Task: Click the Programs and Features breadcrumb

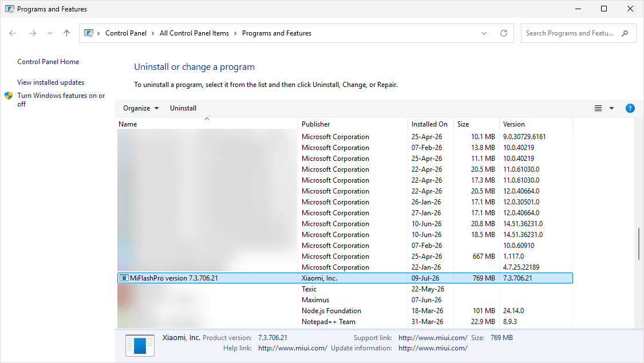Action: click(x=276, y=33)
